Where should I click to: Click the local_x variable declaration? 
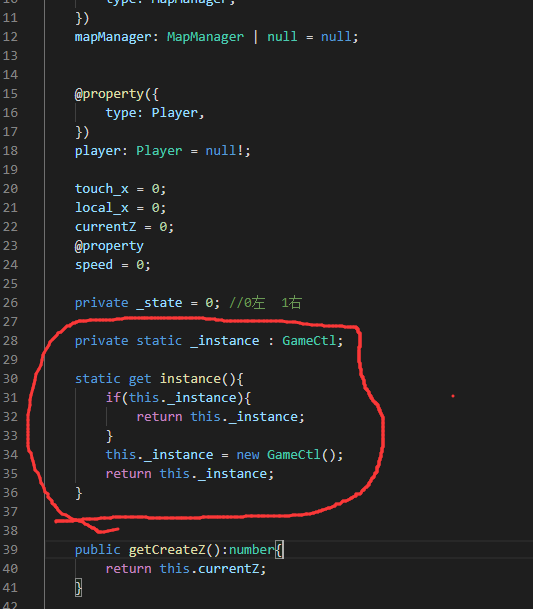[x=101, y=208]
